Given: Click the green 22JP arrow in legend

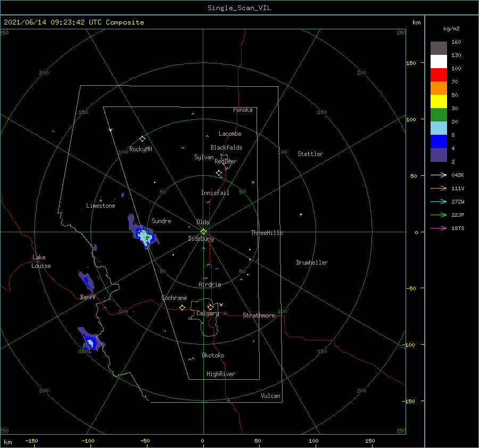Looking at the screenshot, I should (x=439, y=215).
